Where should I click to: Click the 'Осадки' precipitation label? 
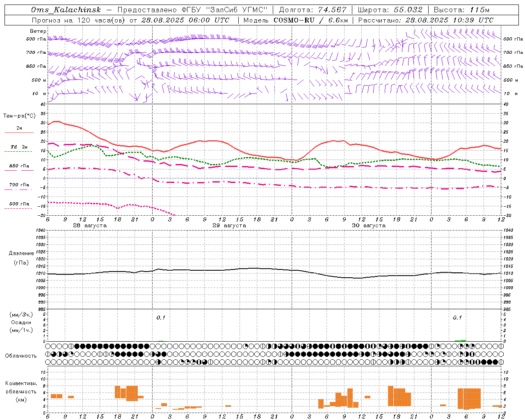point(21,322)
